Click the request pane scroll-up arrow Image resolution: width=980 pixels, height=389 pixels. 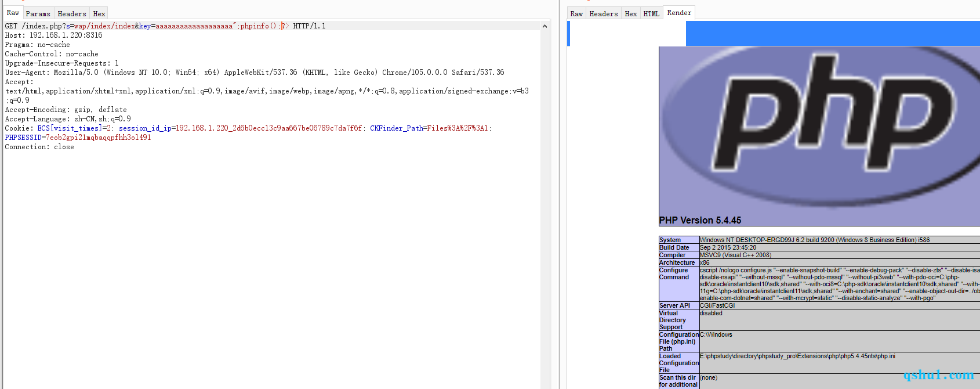click(x=545, y=26)
